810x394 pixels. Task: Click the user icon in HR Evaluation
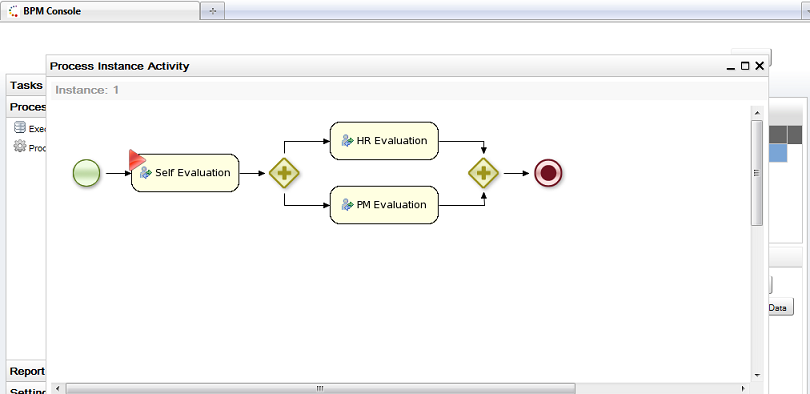click(x=347, y=140)
